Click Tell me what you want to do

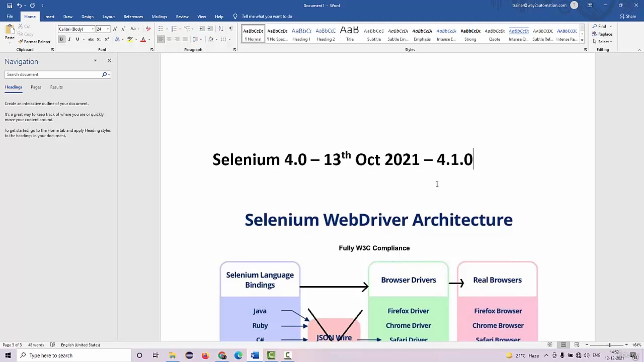pyautogui.click(x=267, y=16)
